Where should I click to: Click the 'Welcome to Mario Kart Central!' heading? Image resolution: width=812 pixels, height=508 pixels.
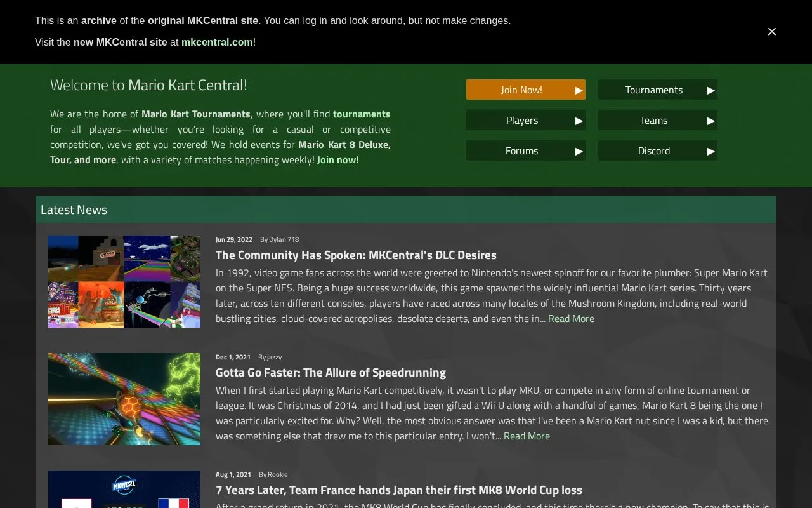[x=148, y=85]
